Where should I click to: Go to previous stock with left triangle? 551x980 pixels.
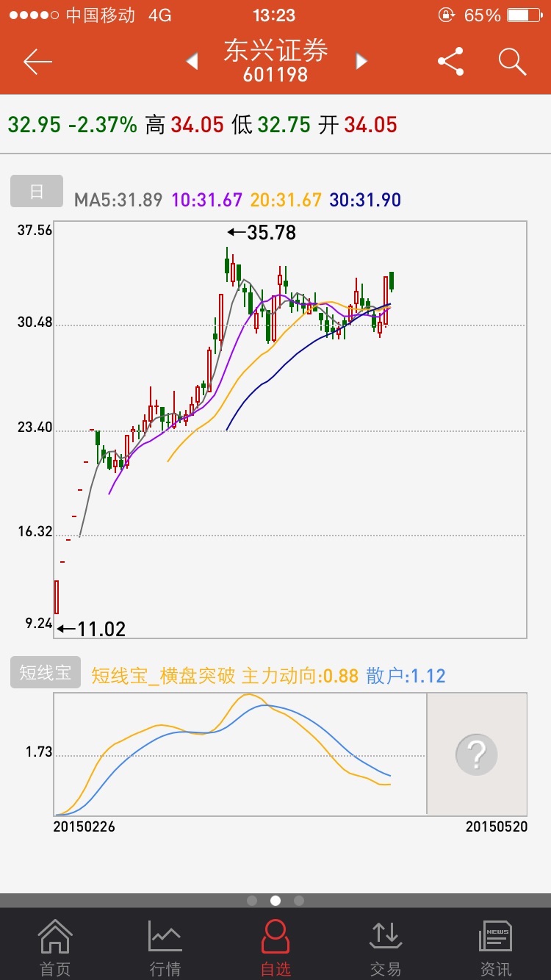pyautogui.click(x=192, y=62)
